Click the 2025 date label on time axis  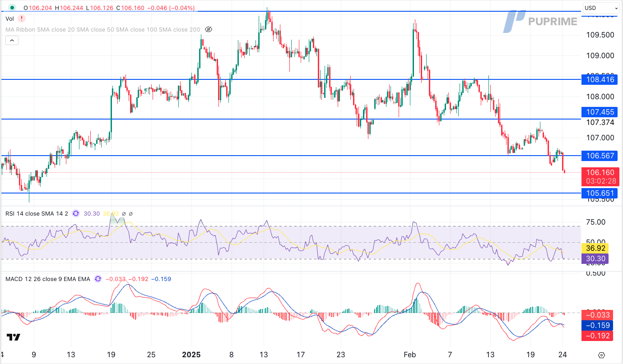(191, 355)
